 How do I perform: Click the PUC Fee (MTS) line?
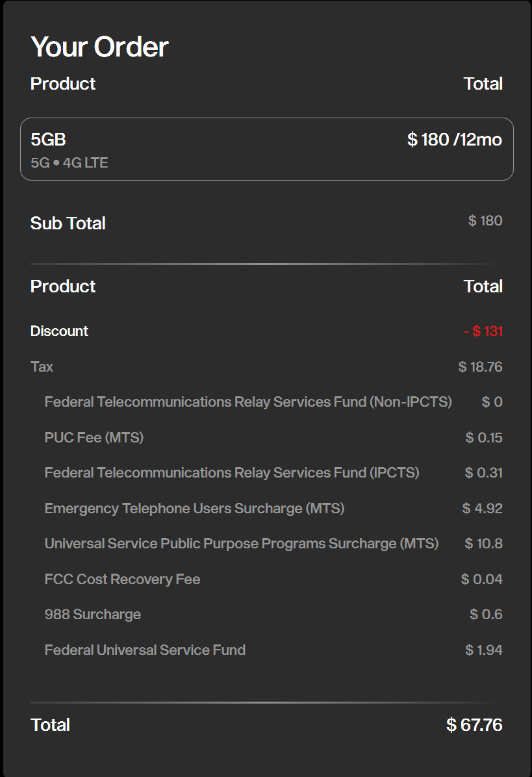pos(94,438)
